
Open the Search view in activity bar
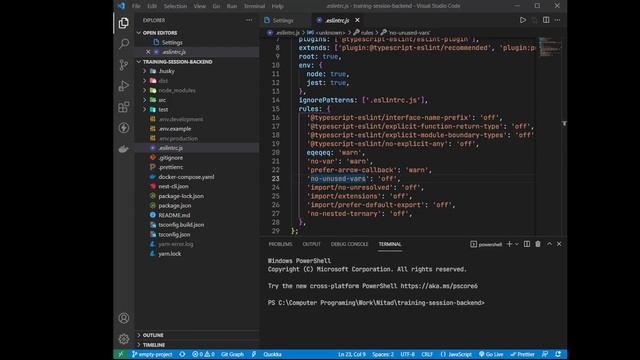click(124, 44)
